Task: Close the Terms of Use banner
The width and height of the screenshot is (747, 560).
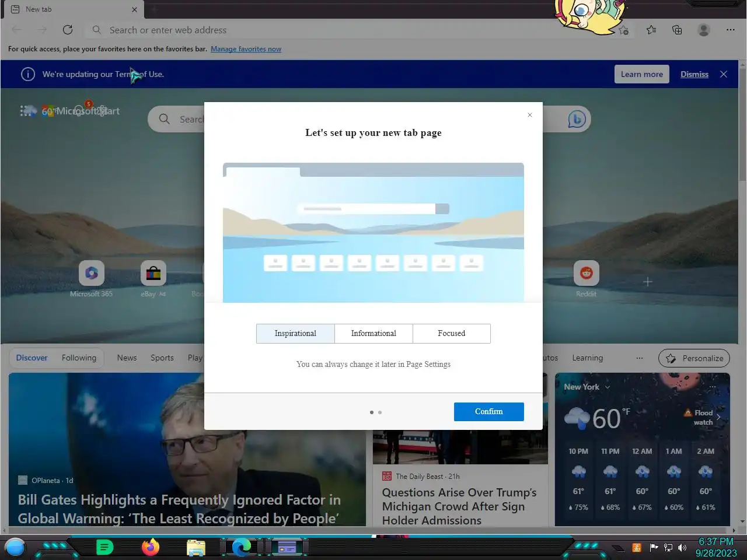Action: 724,74
